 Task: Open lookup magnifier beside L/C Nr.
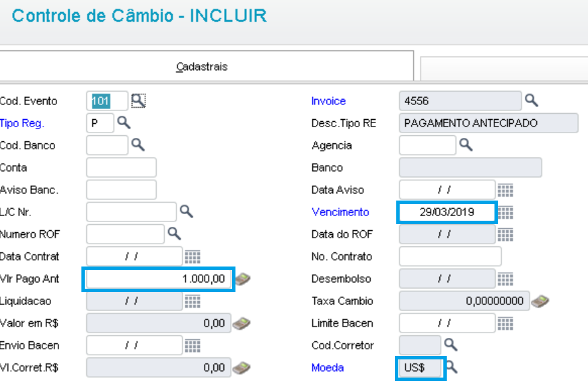186,211
